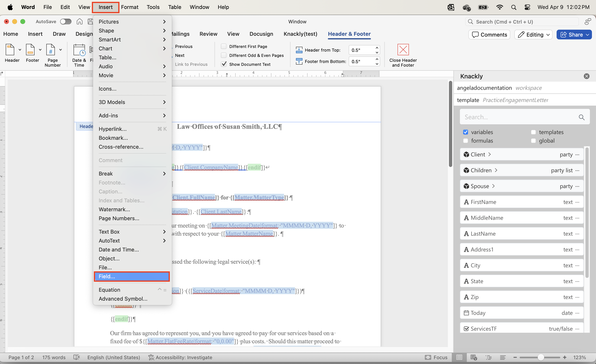The image size is (596, 364).
Task: Open the Today variable options dots
Action: coord(577,313)
